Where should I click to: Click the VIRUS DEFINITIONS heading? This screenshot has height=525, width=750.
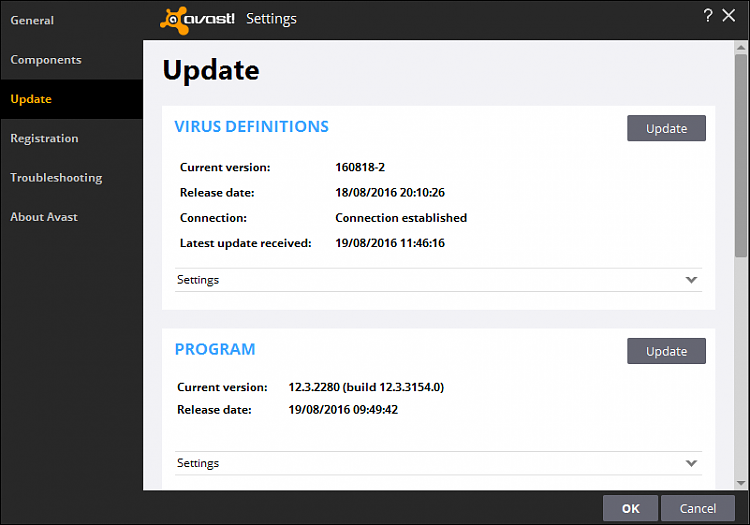point(252,127)
